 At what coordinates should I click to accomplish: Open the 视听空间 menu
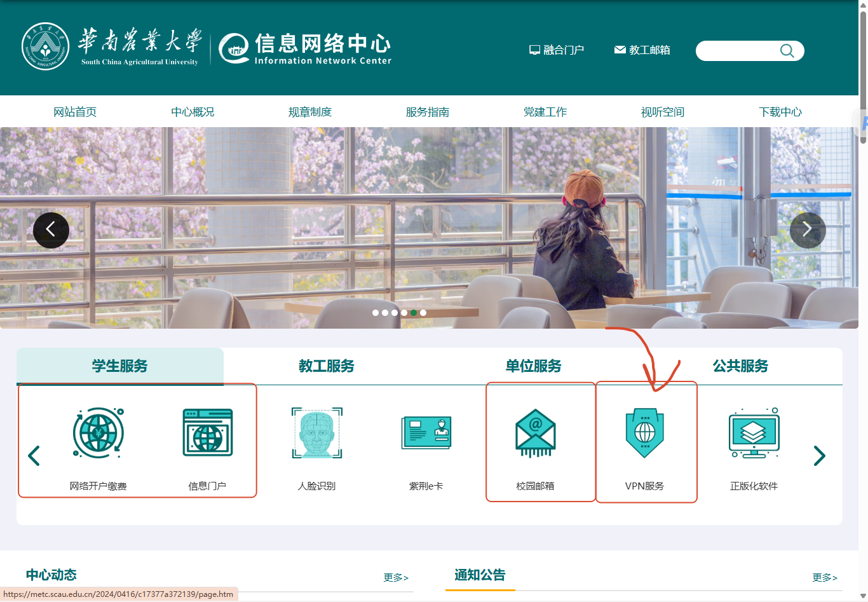tap(663, 112)
